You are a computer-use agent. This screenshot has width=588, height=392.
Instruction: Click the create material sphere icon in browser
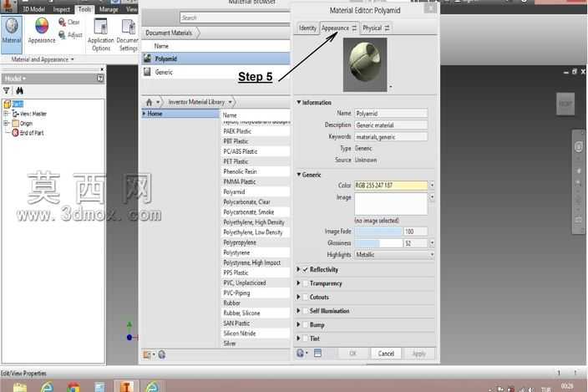tap(162, 354)
